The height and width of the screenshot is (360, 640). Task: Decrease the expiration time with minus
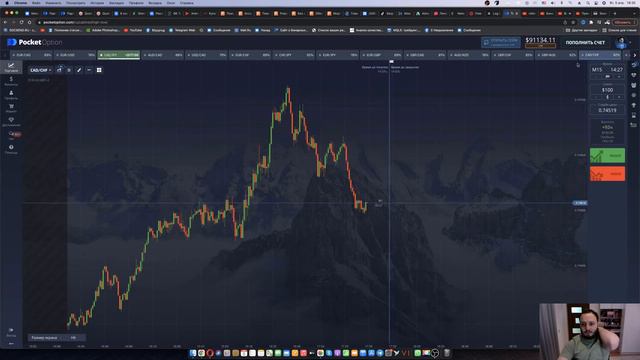(596, 76)
